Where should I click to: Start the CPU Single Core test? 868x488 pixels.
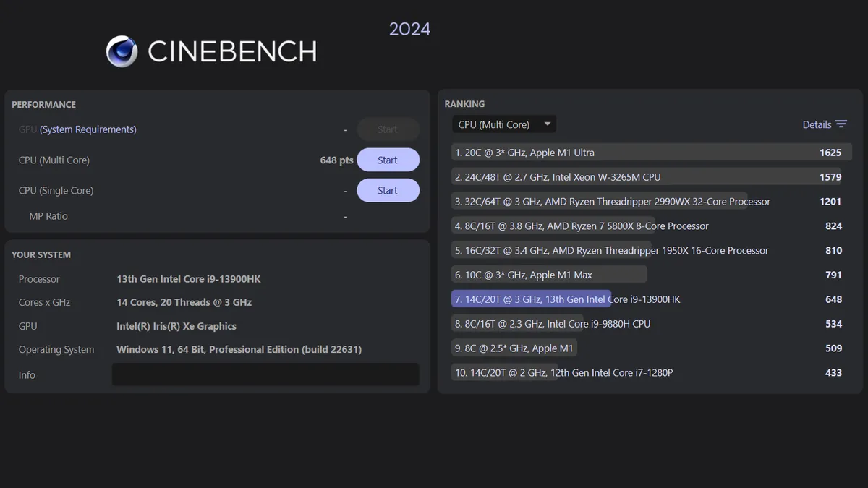(388, 190)
